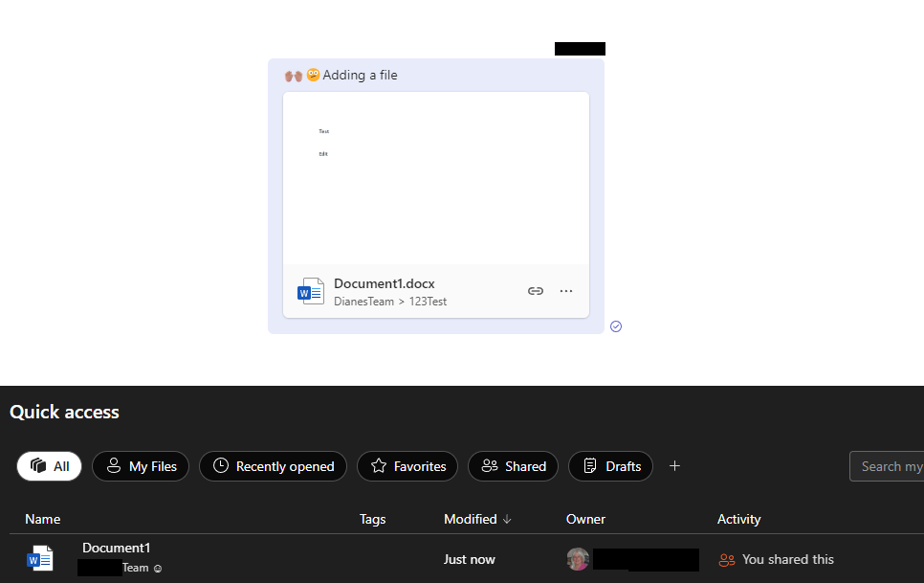Switch to Recently opened filter

pyautogui.click(x=273, y=466)
